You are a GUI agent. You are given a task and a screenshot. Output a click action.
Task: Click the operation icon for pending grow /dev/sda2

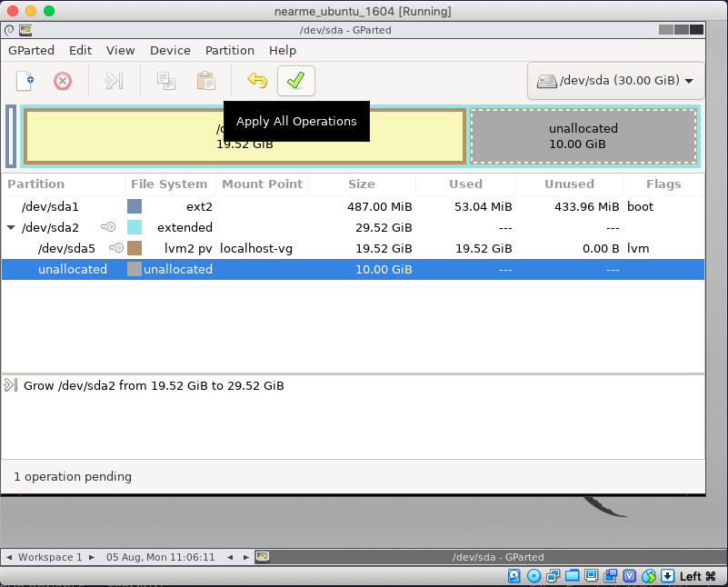(12, 385)
